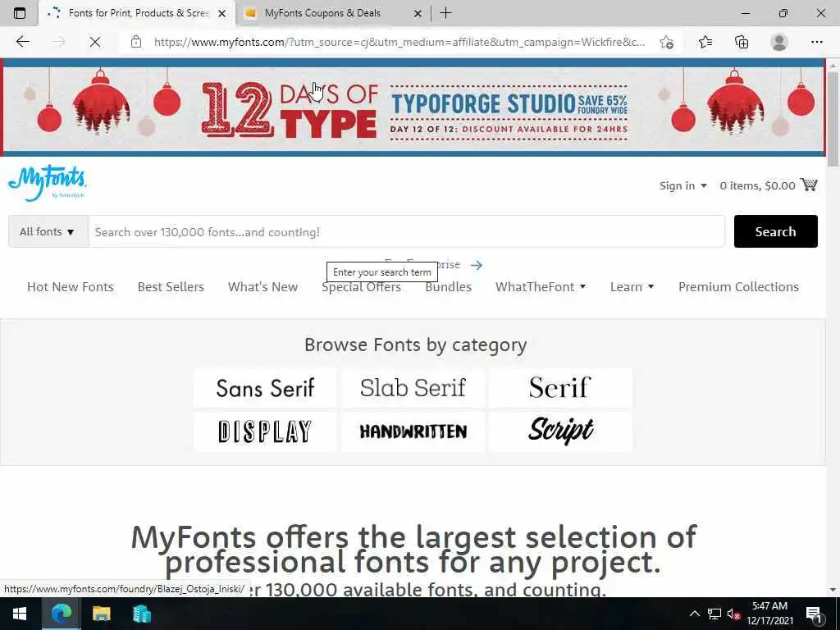
Task: Expand the Learn menu
Action: point(632,286)
